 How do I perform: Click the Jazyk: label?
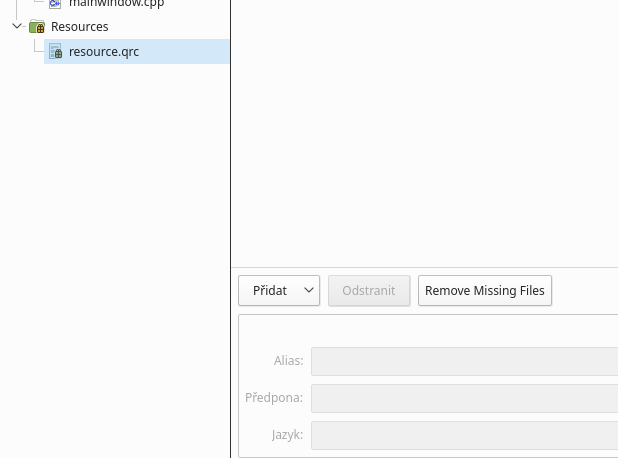pos(287,435)
